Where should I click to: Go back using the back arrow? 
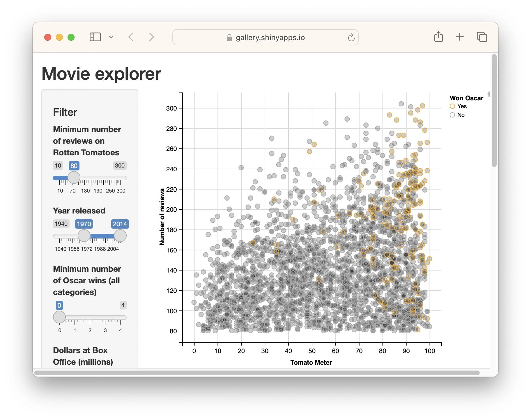coord(131,37)
